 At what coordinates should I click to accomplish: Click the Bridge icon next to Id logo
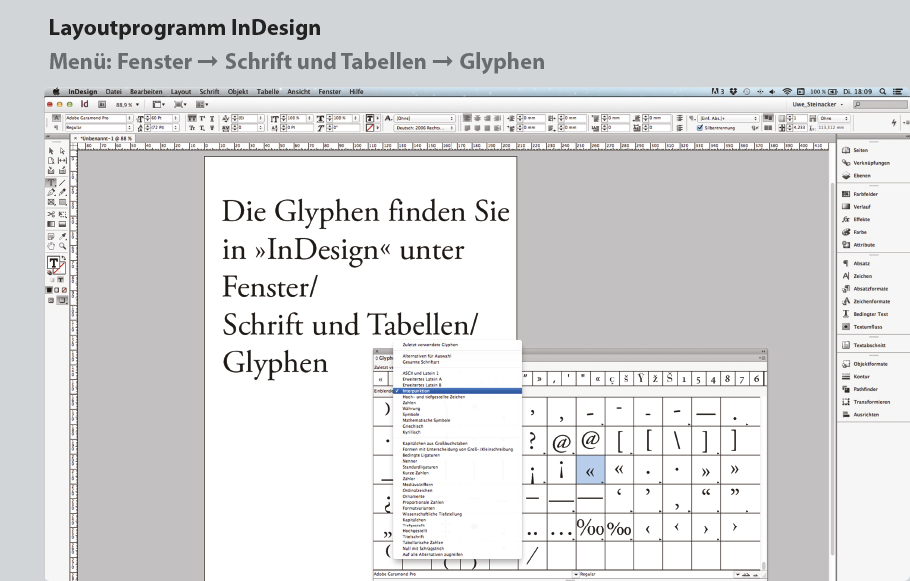point(102,104)
